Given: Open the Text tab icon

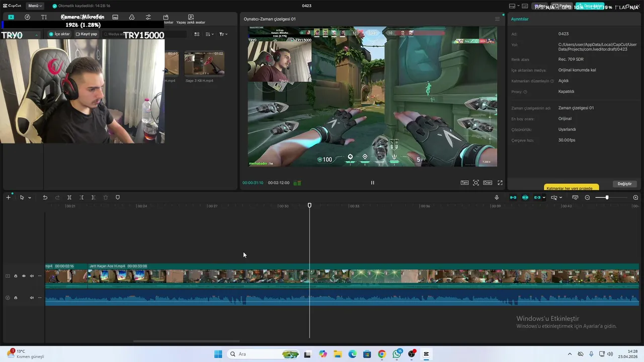Looking at the screenshot, I should tap(44, 17).
